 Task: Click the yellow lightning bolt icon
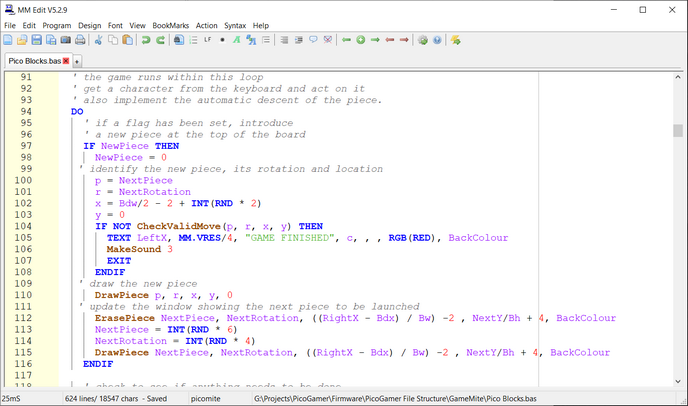point(455,40)
